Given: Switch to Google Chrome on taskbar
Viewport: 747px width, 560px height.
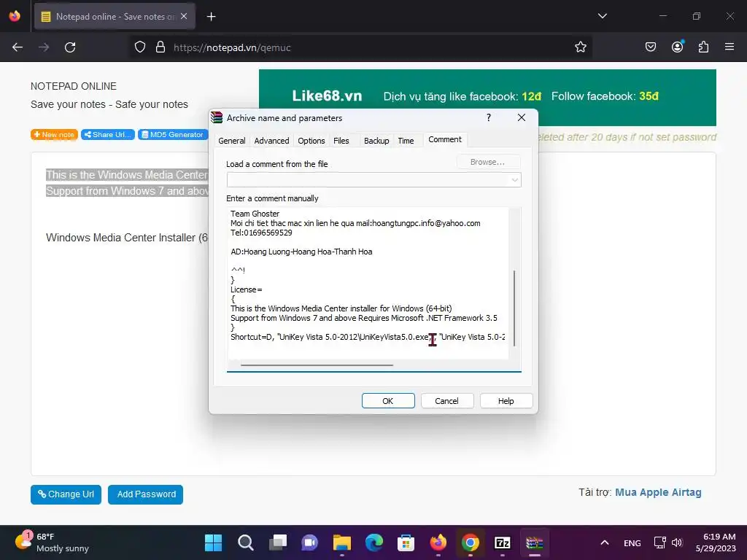Looking at the screenshot, I should coord(471,542).
